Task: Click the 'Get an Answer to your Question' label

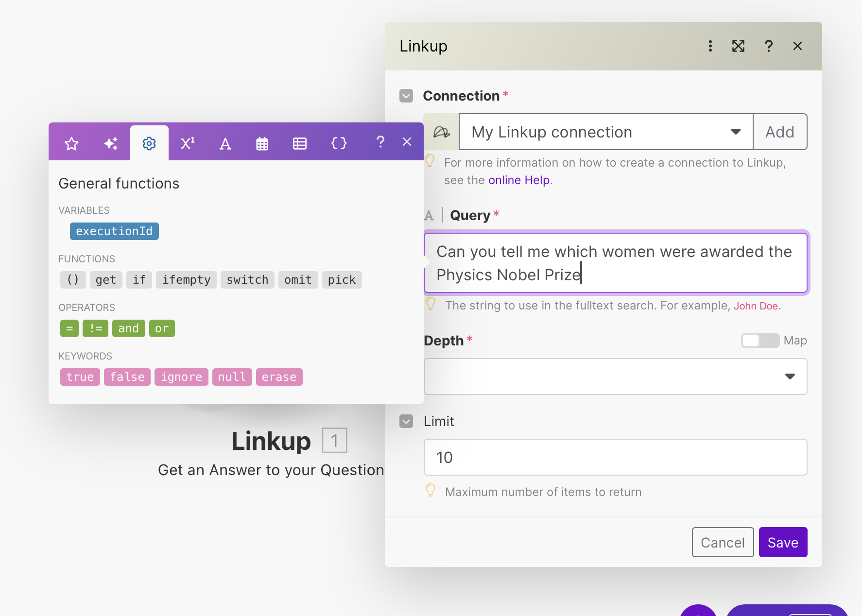Action: click(271, 470)
